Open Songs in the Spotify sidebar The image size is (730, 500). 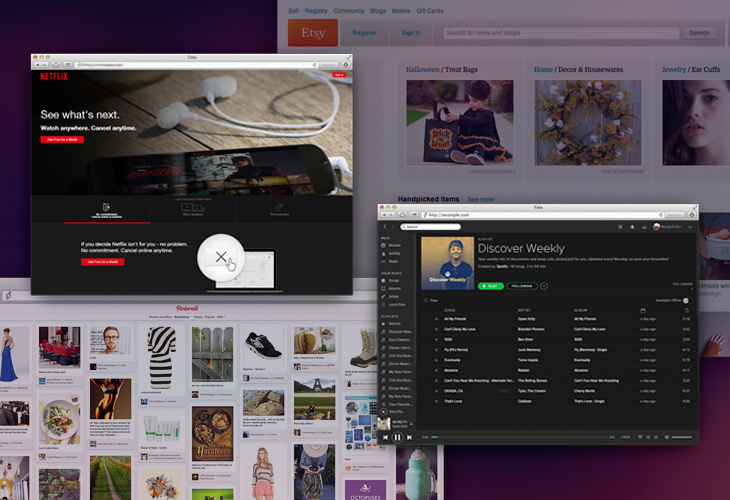(x=390, y=281)
